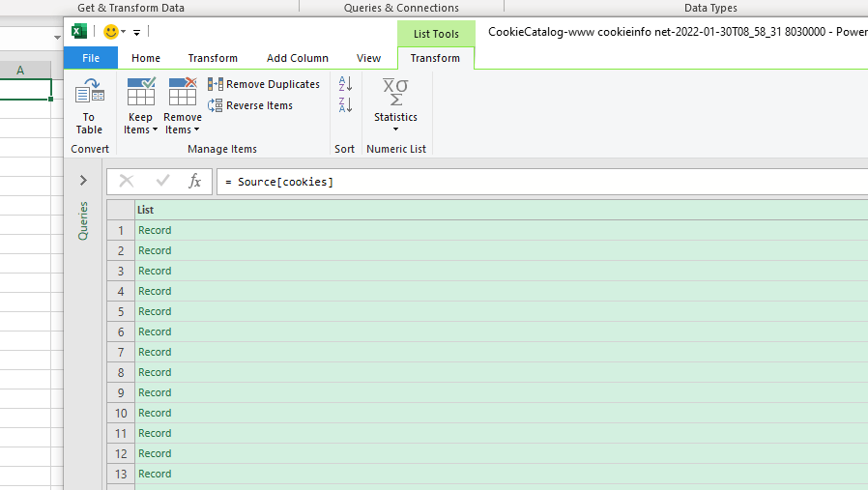Screen dimensions: 868x490
Task: Select the List Tools Transform tab
Action: tap(435, 58)
